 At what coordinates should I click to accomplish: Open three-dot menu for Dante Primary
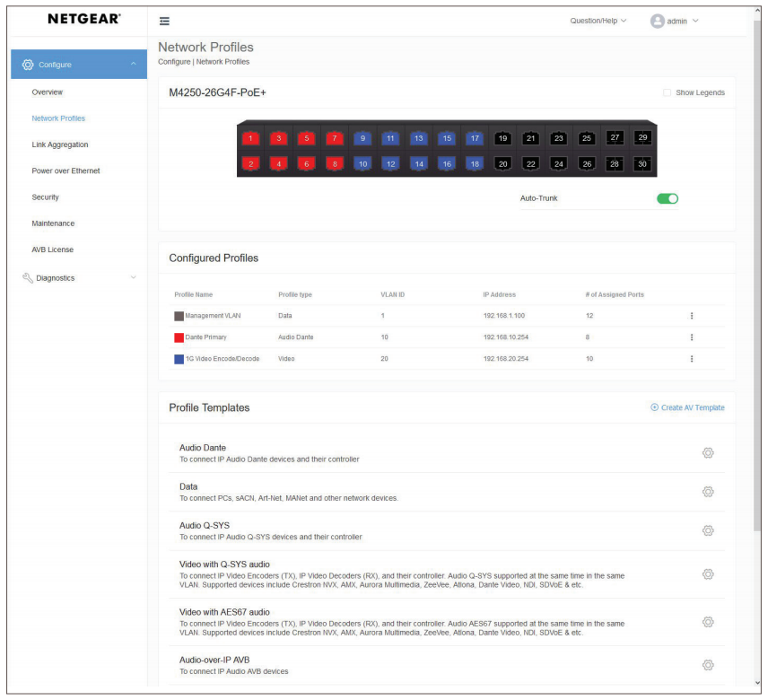[x=691, y=337]
